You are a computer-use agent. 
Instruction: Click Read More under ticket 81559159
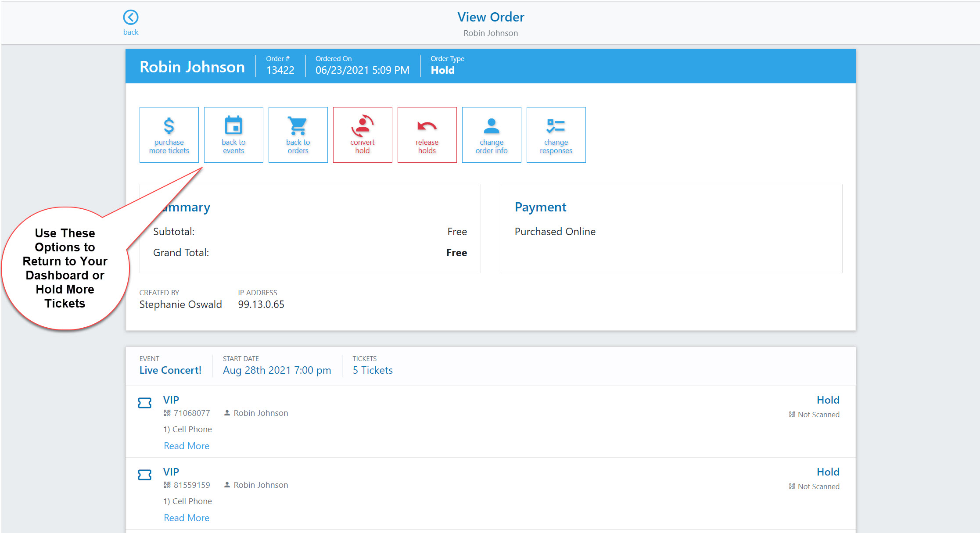(187, 518)
